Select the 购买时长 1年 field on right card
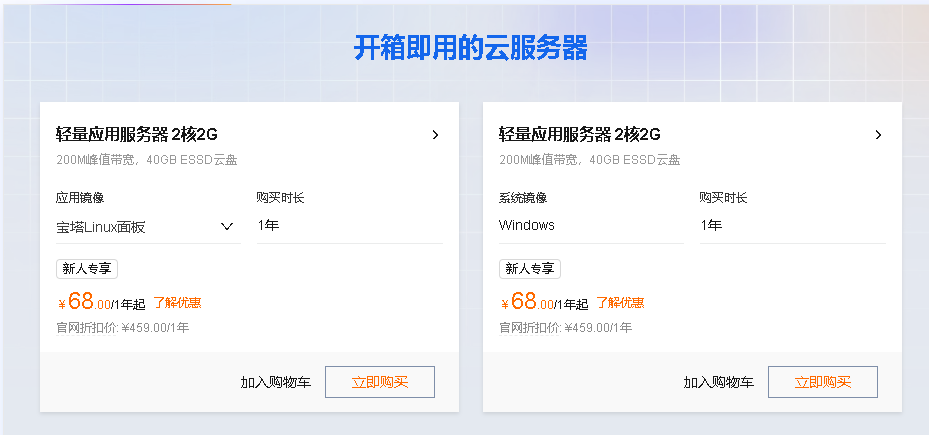 tap(792, 226)
